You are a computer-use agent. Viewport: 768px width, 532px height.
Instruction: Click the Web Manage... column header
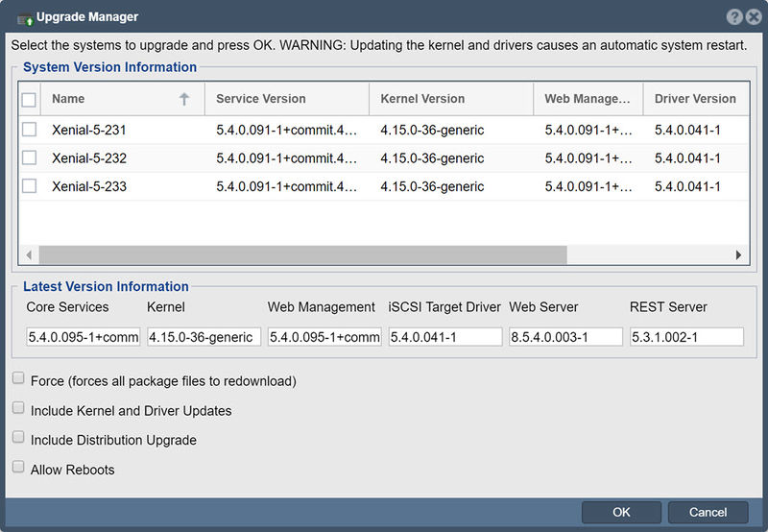tap(588, 99)
